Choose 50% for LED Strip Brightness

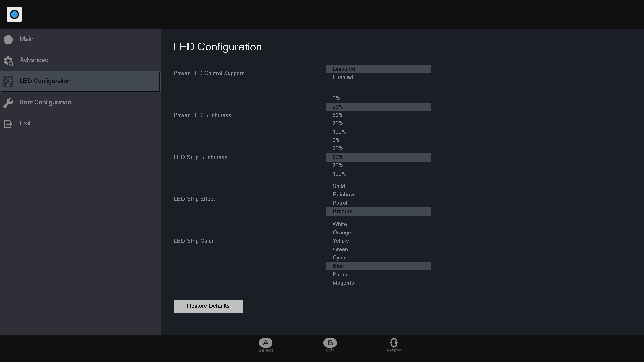pos(378,157)
